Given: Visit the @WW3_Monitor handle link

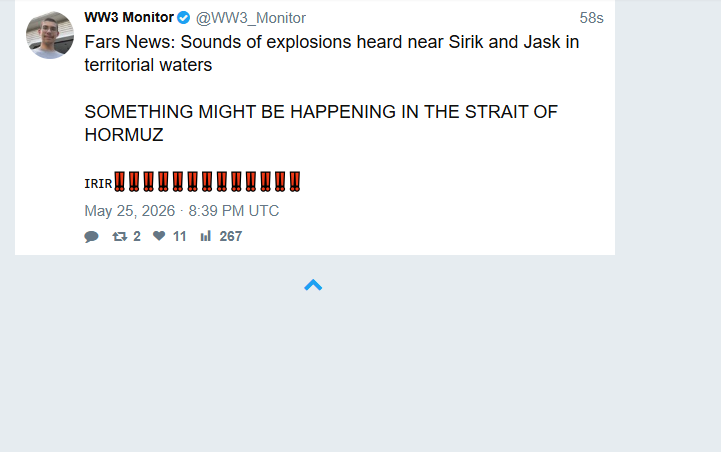Looking at the screenshot, I should pyautogui.click(x=251, y=18).
